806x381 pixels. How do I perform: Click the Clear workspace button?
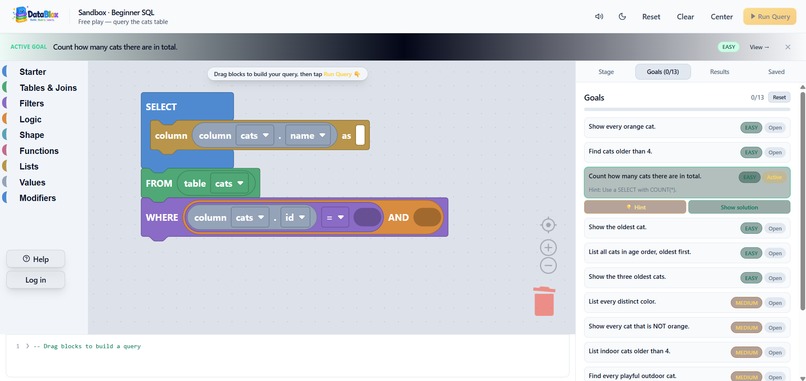(685, 16)
